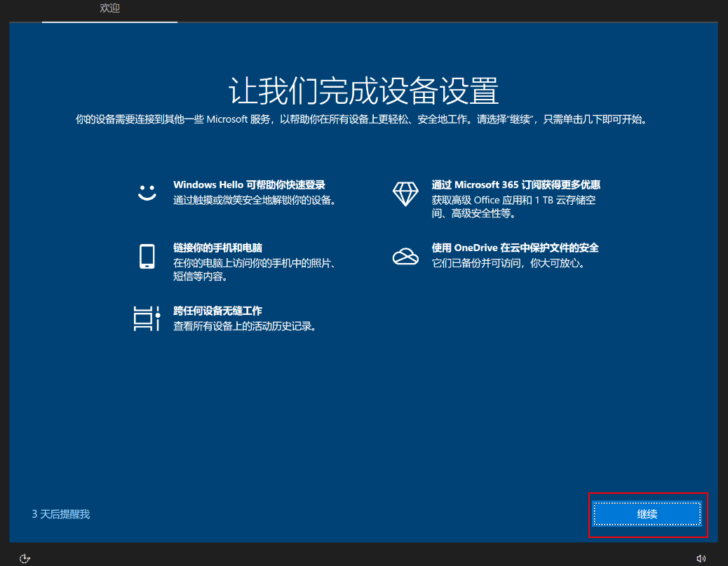Select the 欢迎 tab at the top
728x566 pixels.
(109, 9)
